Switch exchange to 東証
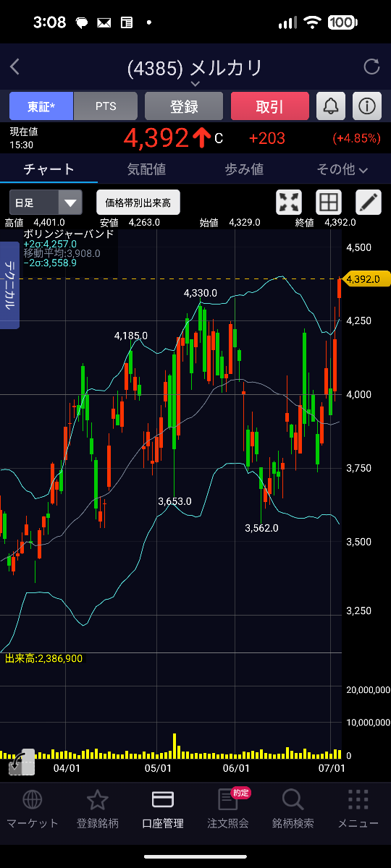Screen dimensions: 391x868 click(x=41, y=106)
